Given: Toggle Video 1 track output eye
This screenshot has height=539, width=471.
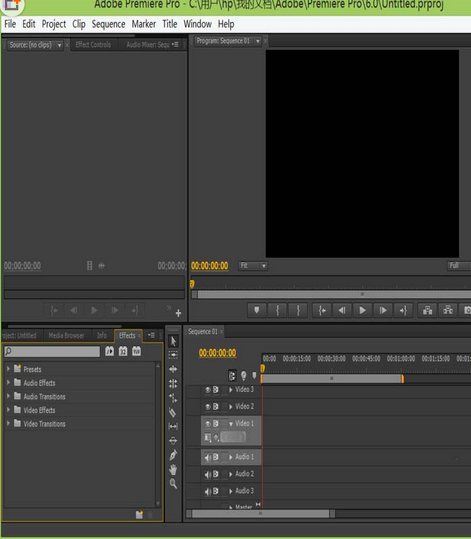Looking at the screenshot, I should click(x=208, y=424).
